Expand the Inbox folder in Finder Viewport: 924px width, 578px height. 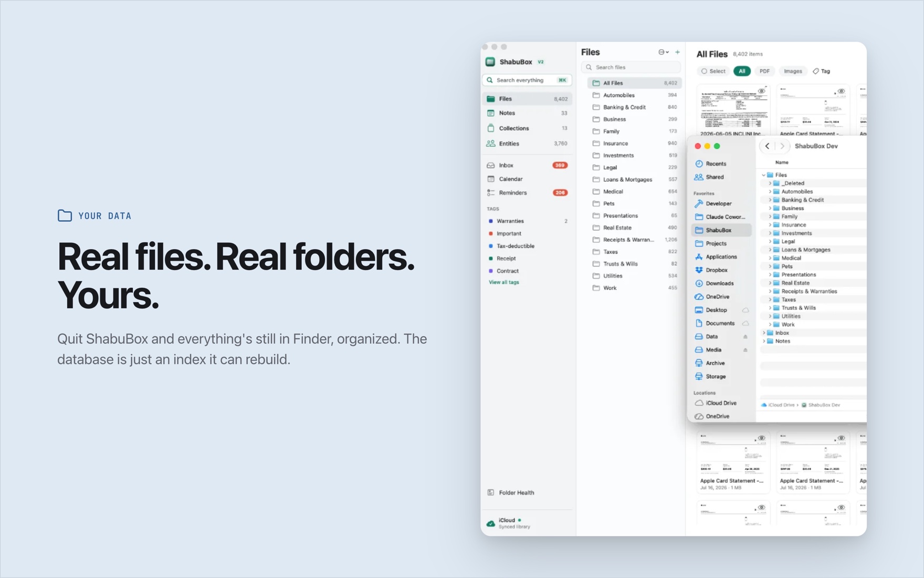[x=763, y=333]
